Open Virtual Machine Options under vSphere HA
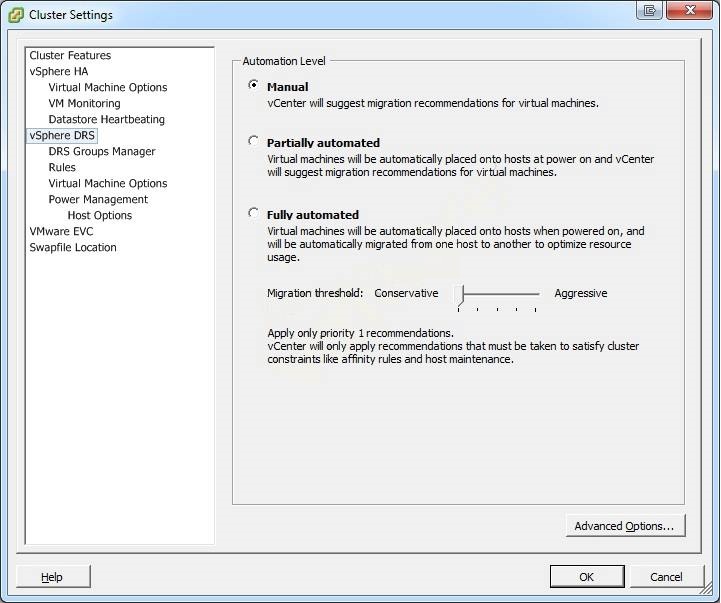This screenshot has width=721, height=603. (x=108, y=87)
